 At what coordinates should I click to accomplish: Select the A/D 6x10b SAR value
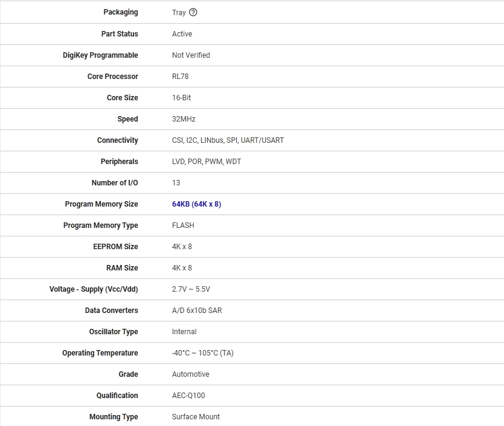[197, 311]
